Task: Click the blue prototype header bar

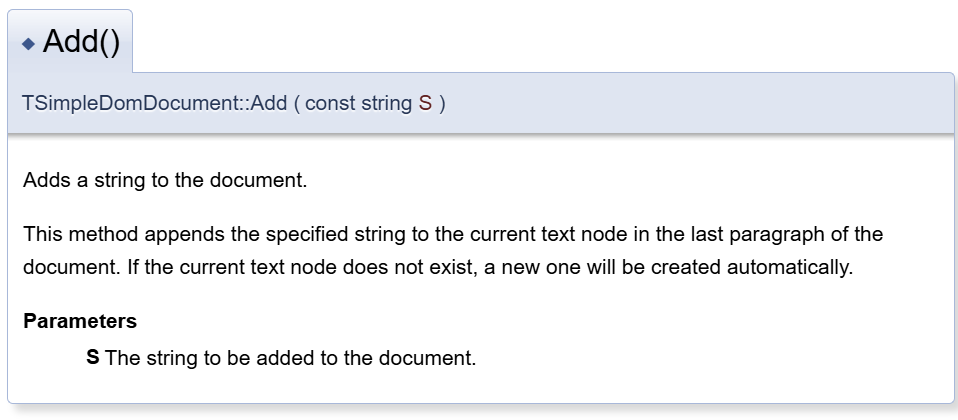Action: pos(480,103)
